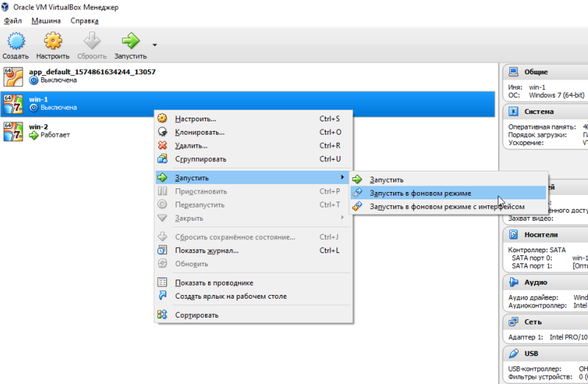This screenshot has width=588, height=384.
Task: Select Показать в проводнике entry
Action: [254, 282]
